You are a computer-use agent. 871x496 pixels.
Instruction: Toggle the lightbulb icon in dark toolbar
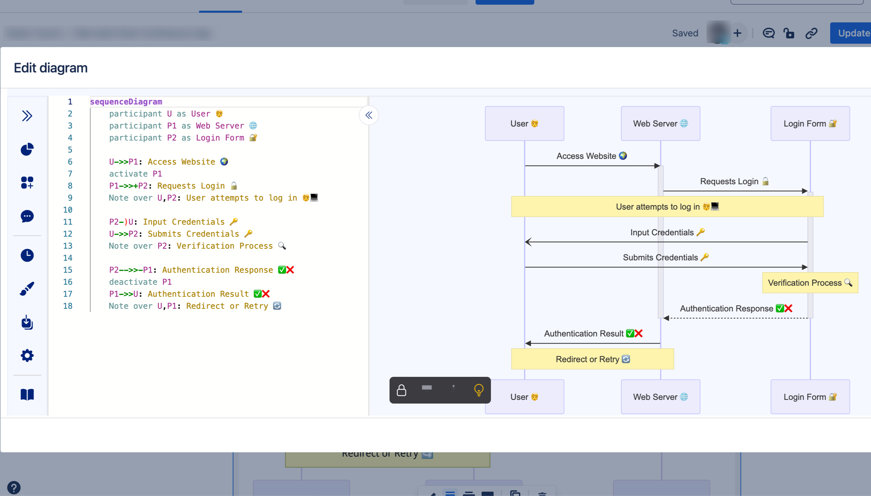[x=479, y=389]
